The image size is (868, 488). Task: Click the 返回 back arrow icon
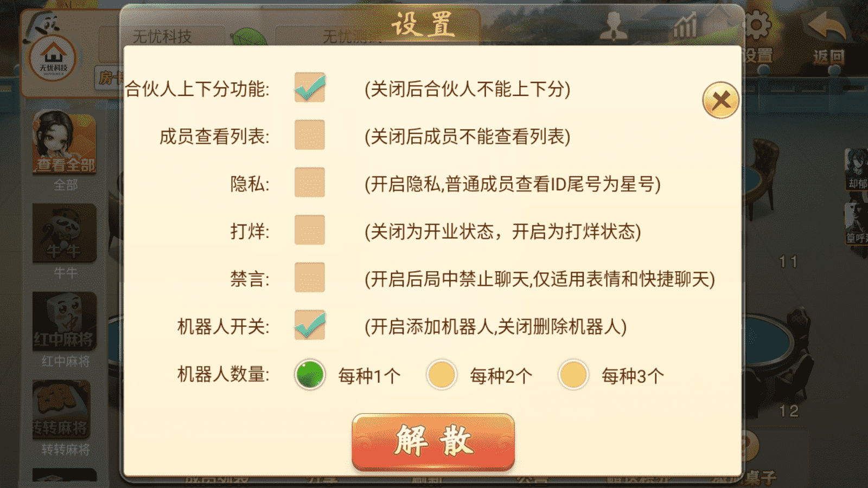point(828,25)
